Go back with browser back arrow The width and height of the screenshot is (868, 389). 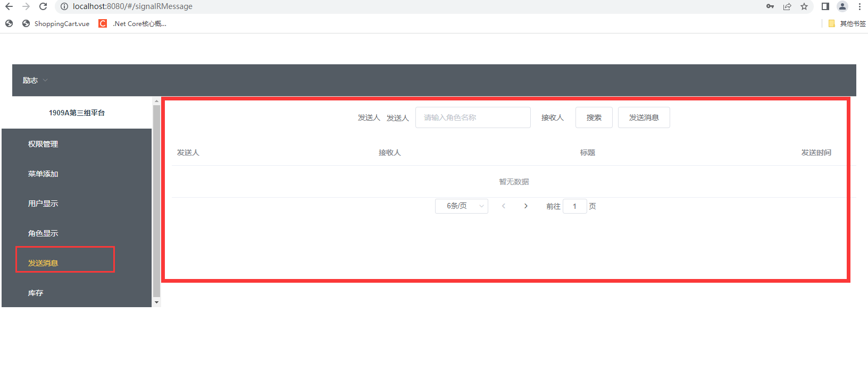tap(9, 6)
